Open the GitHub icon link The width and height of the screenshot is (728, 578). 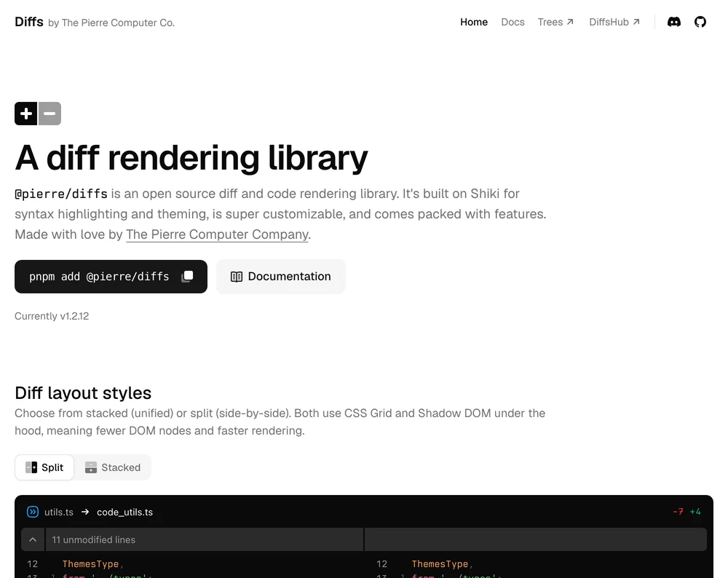tap(700, 22)
